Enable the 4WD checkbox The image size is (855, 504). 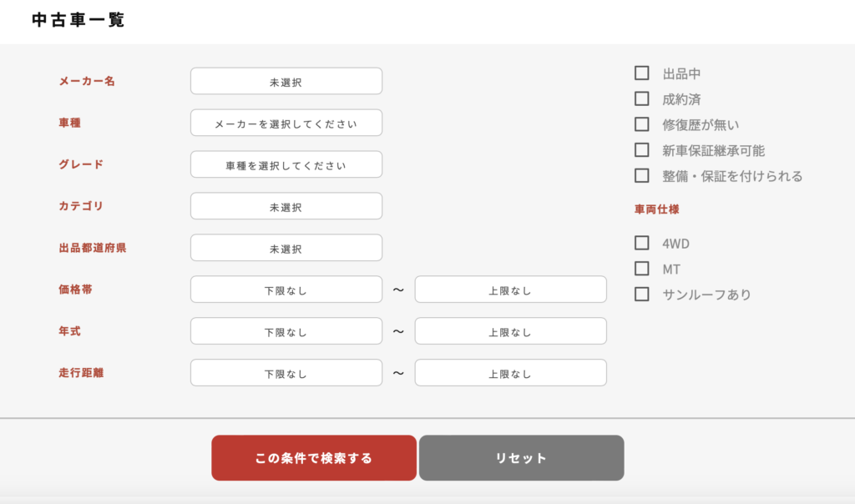point(642,243)
